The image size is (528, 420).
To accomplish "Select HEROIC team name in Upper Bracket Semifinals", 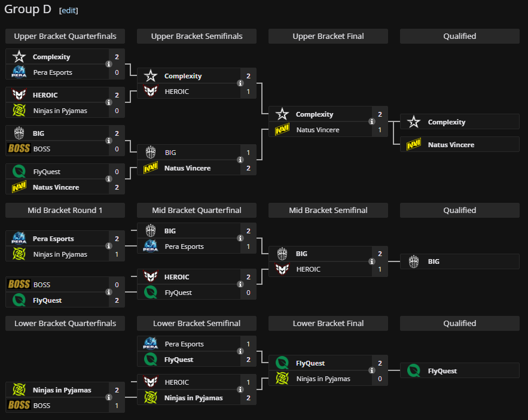I will 176,92.
